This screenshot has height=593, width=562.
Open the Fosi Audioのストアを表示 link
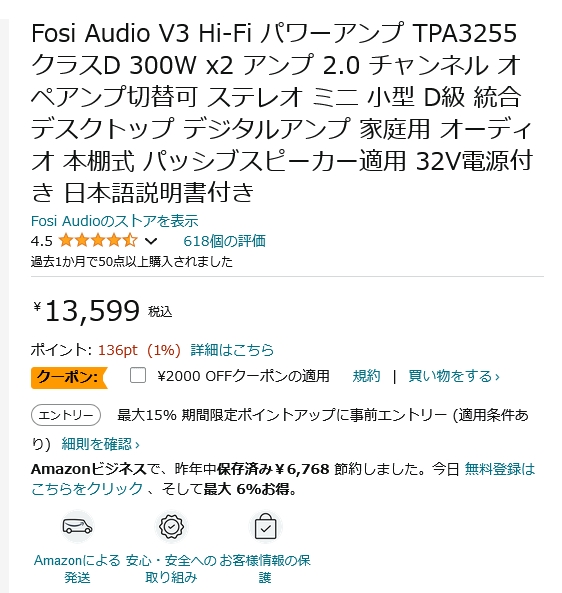coord(115,221)
